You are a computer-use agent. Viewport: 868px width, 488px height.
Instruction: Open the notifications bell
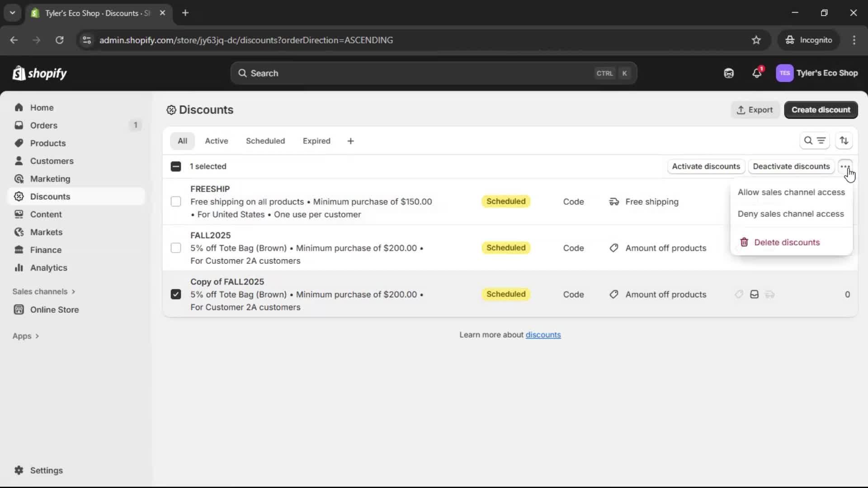click(x=757, y=73)
